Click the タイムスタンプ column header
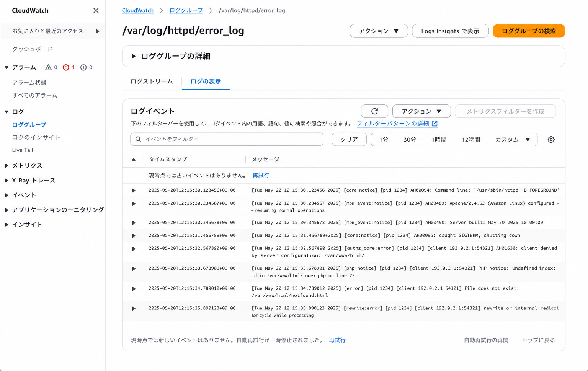The image size is (588, 371). (168, 159)
